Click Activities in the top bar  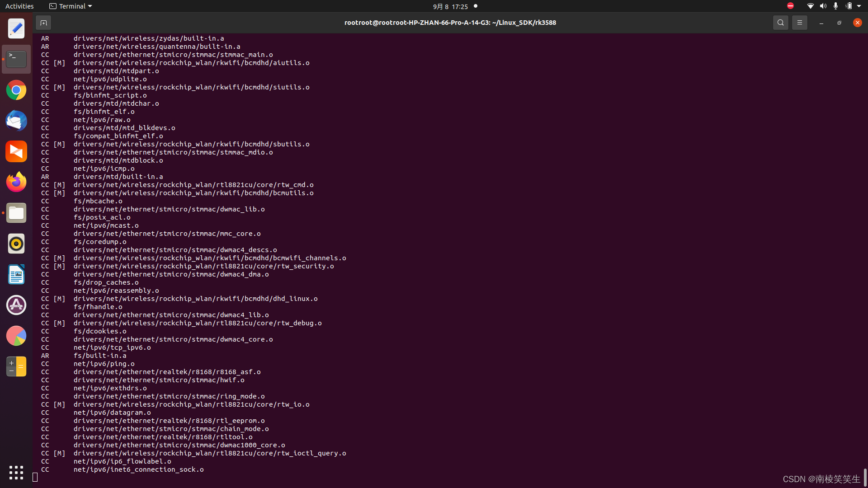[x=19, y=6]
